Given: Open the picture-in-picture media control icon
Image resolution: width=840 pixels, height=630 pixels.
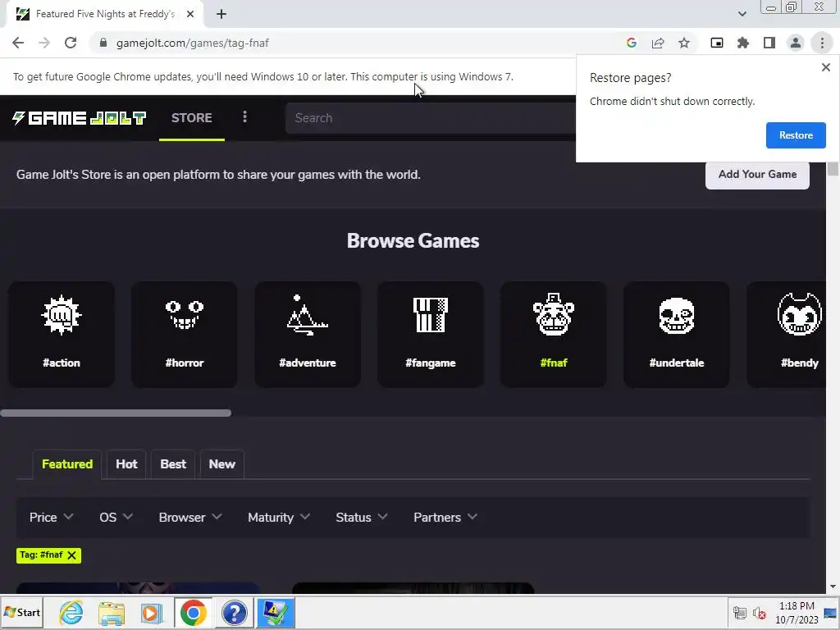Looking at the screenshot, I should 717,43.
